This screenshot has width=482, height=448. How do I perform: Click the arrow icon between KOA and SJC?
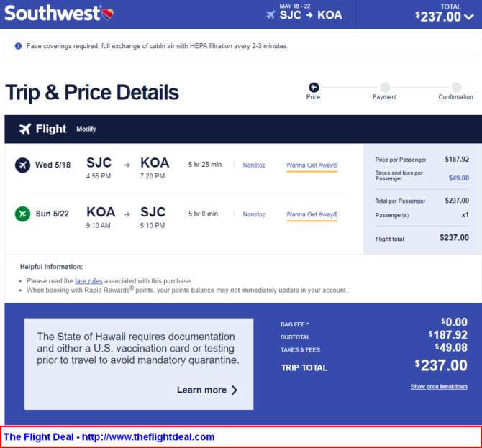(x=127, y=214)
